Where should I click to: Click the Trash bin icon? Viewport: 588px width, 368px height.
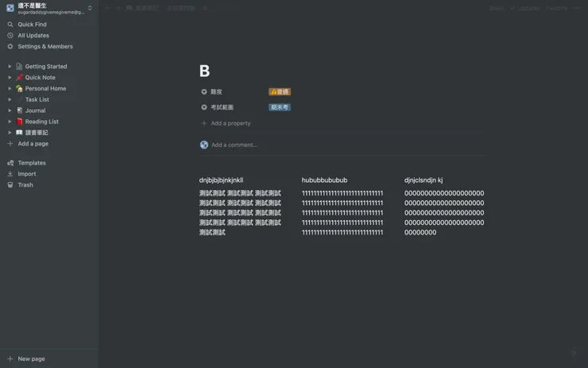coord(10,185)
